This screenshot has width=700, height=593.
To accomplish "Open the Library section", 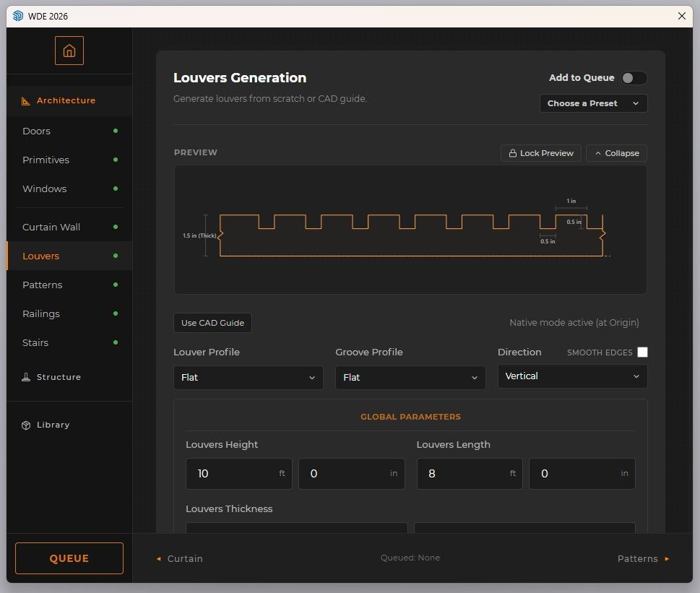I will click(69, 425).
